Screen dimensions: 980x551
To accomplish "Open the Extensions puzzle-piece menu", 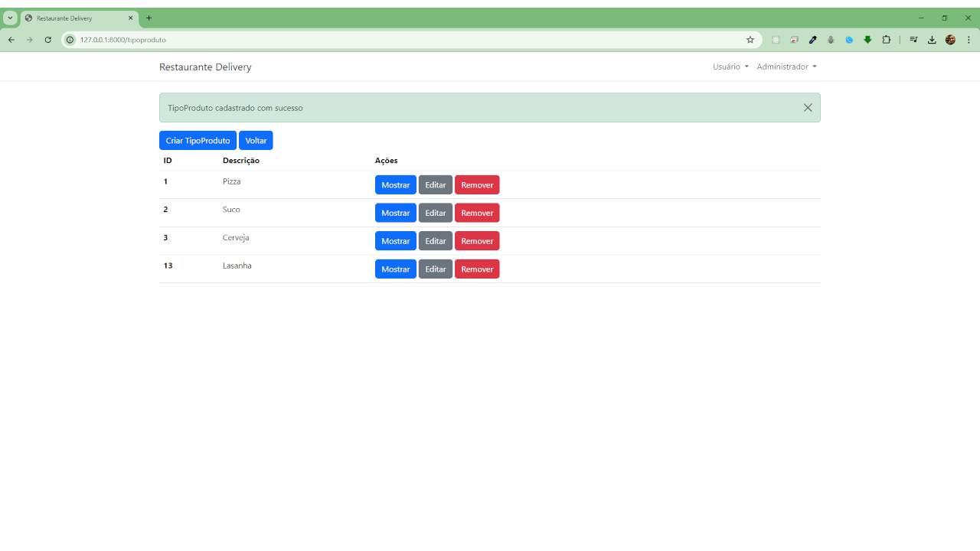I will [x=887, y=40].
